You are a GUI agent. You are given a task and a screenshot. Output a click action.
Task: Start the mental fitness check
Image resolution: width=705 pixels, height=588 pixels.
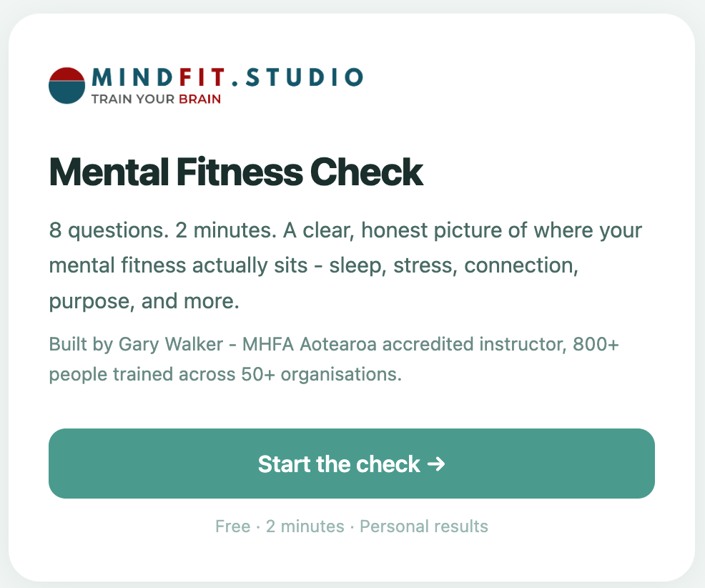(x=352, y=464)
